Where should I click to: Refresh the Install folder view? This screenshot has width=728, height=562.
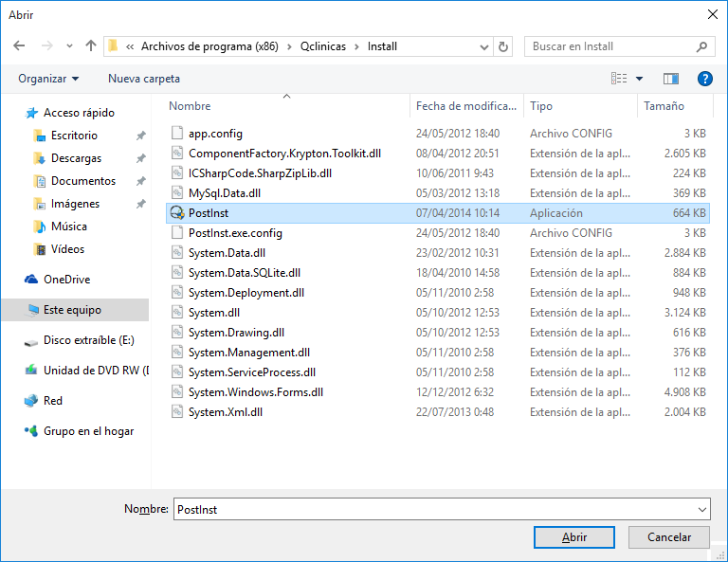[x=503, y=46]
